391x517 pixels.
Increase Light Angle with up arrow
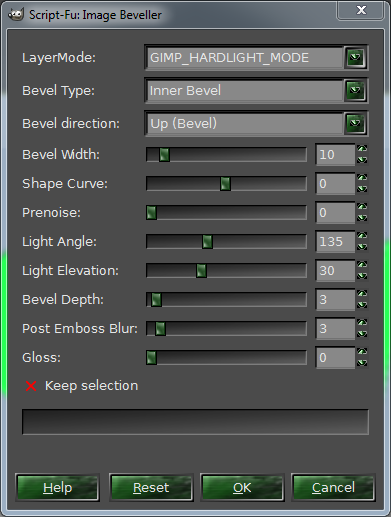click(x=362, y=235)
